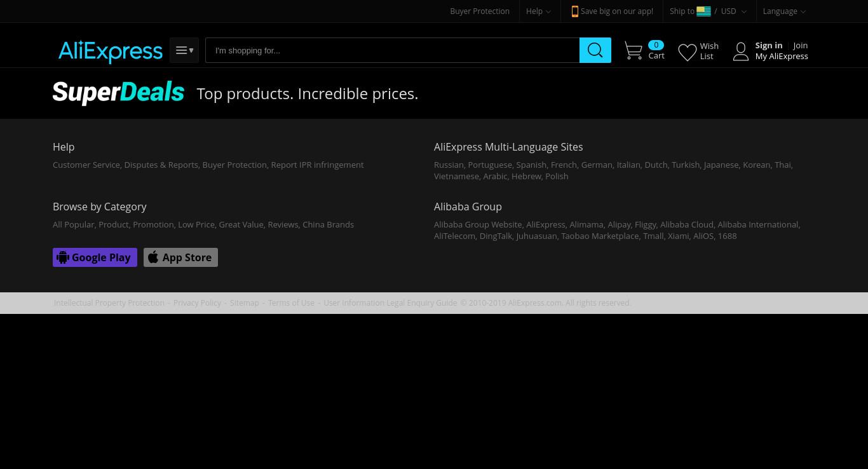The image size is (868, 469).
Task: Click the search magnifier button
Action: [x=595, y=50]
